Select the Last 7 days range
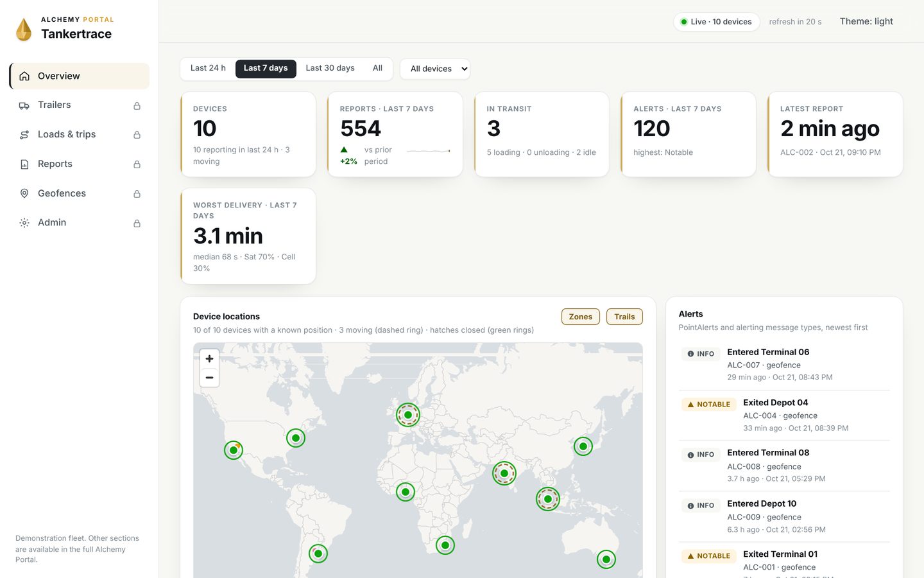924x578 pixels. pyautogui.click(x=266, y=68)
